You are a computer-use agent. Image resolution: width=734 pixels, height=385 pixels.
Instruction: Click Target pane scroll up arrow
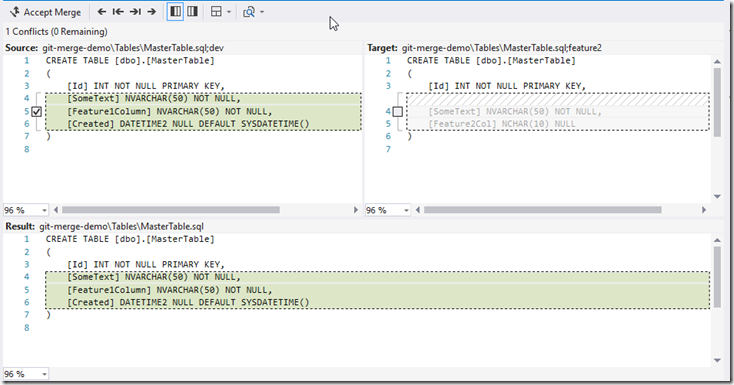717,61
